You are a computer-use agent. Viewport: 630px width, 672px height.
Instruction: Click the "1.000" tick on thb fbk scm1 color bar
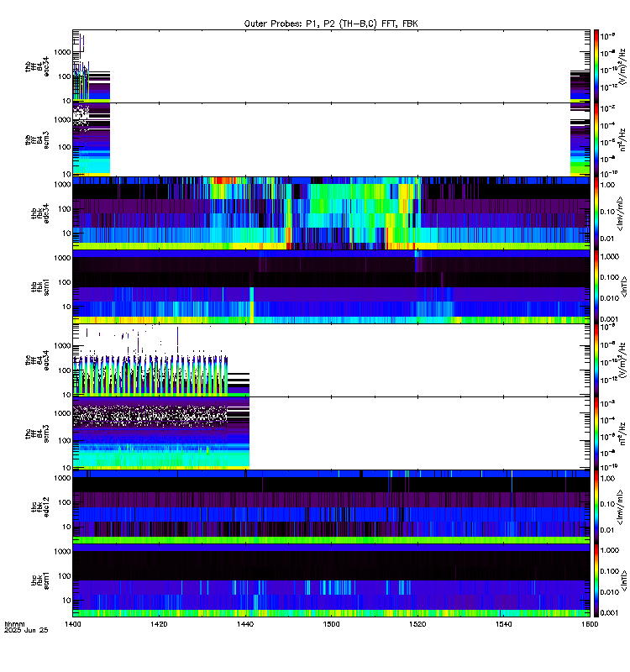(610, 256)
